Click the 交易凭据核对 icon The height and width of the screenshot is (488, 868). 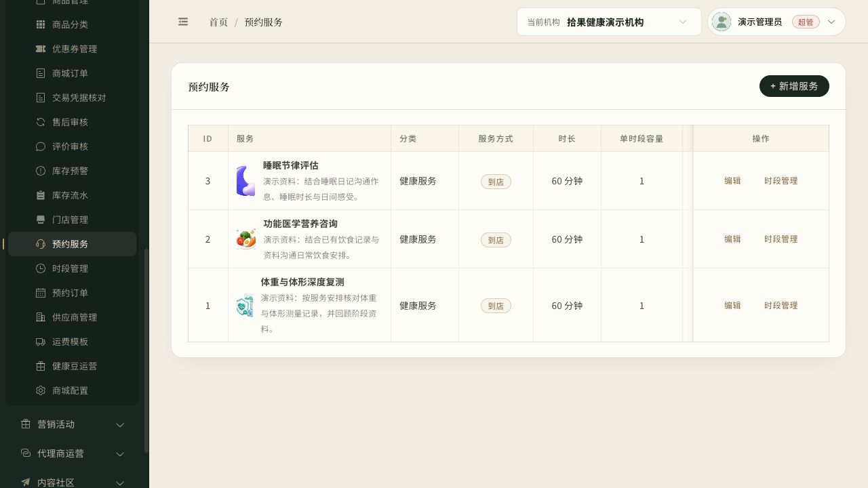(x=41, y=98)
